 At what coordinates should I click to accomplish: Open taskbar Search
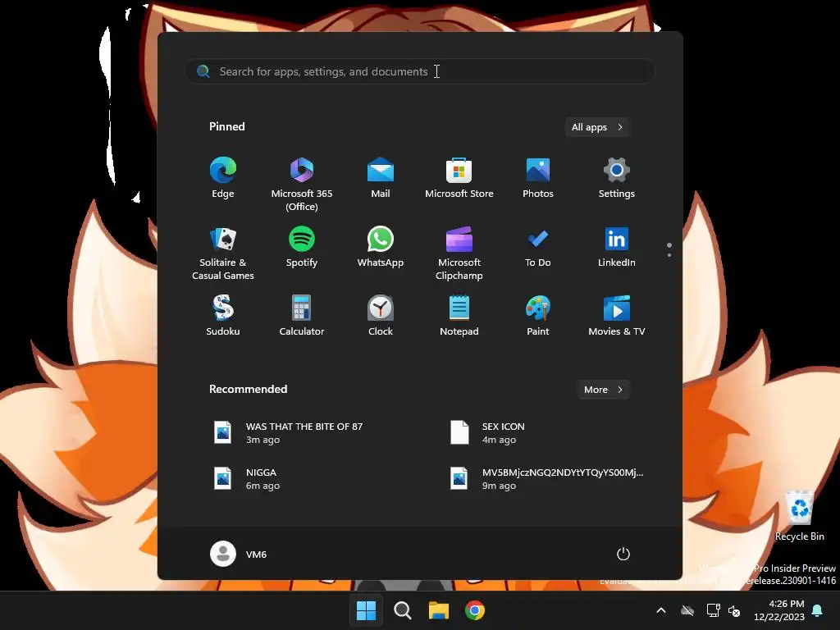click(x=402, y=610)
